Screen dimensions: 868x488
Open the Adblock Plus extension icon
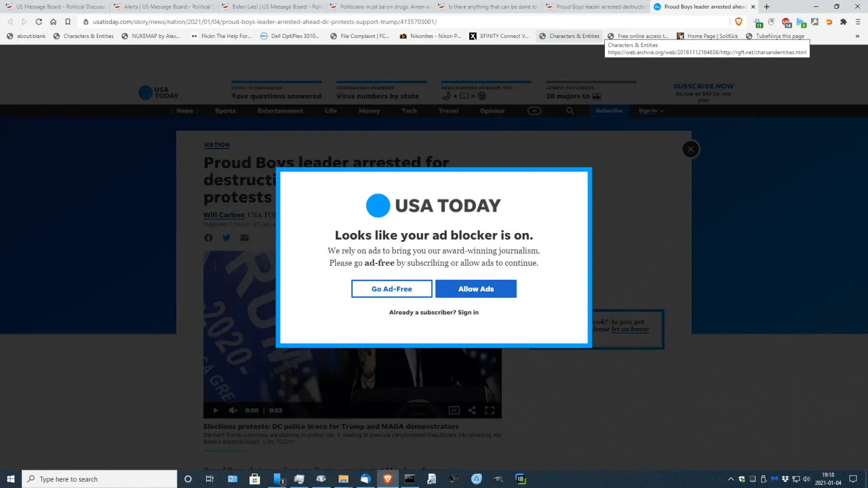tap(786, 22)
